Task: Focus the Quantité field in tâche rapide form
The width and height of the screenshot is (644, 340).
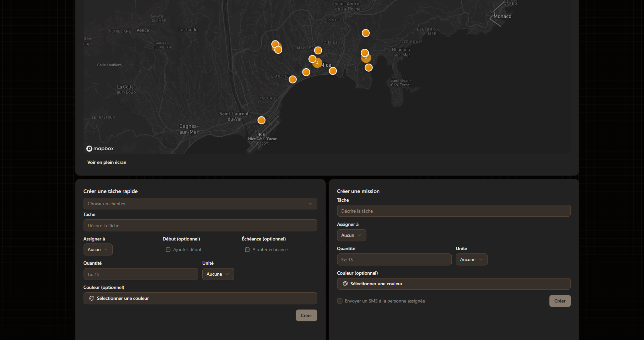Action: click(141, 274)
